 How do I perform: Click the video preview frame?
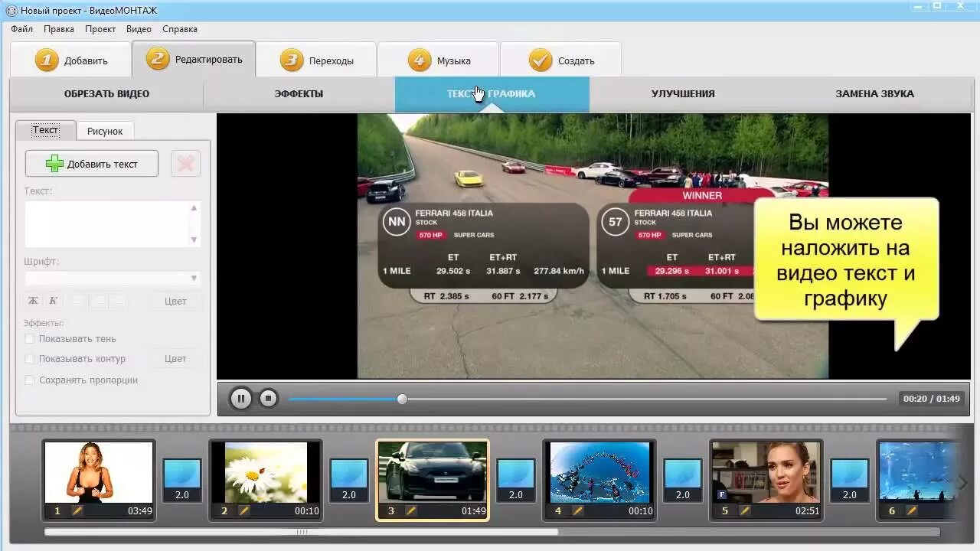[593, 246]
